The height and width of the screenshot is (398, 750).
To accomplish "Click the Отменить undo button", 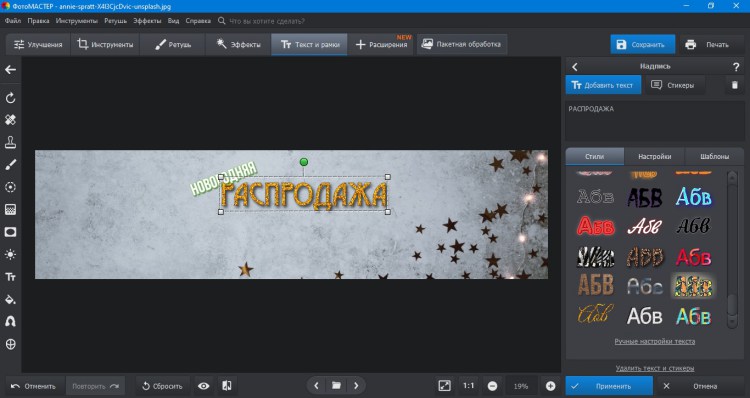I will pos(33,386).
